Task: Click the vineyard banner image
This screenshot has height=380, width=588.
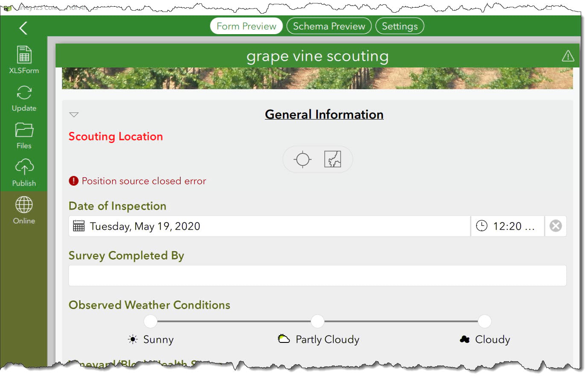Action: [x=318, y=78]
